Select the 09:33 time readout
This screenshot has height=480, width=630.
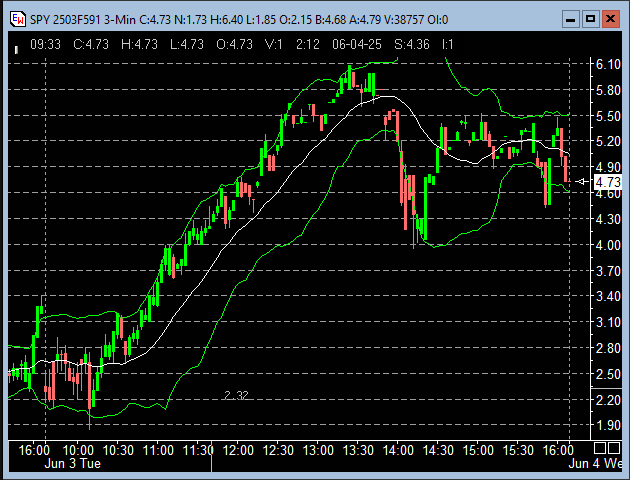pos(45,44)
